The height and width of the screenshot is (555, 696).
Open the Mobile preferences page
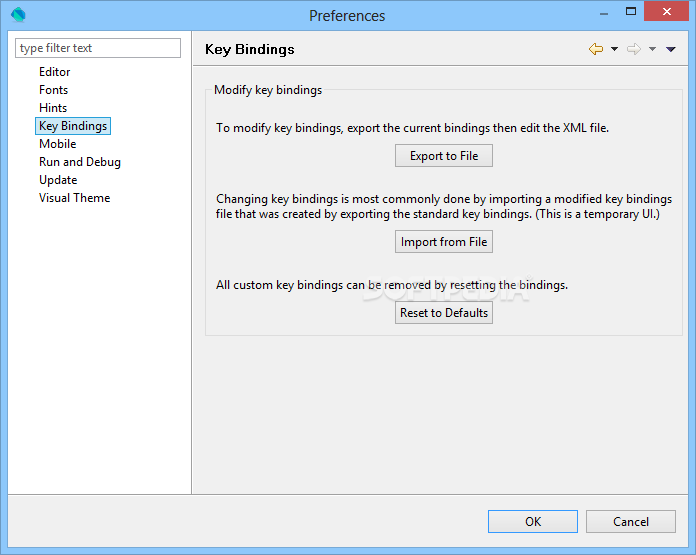(x=58, y=144)
